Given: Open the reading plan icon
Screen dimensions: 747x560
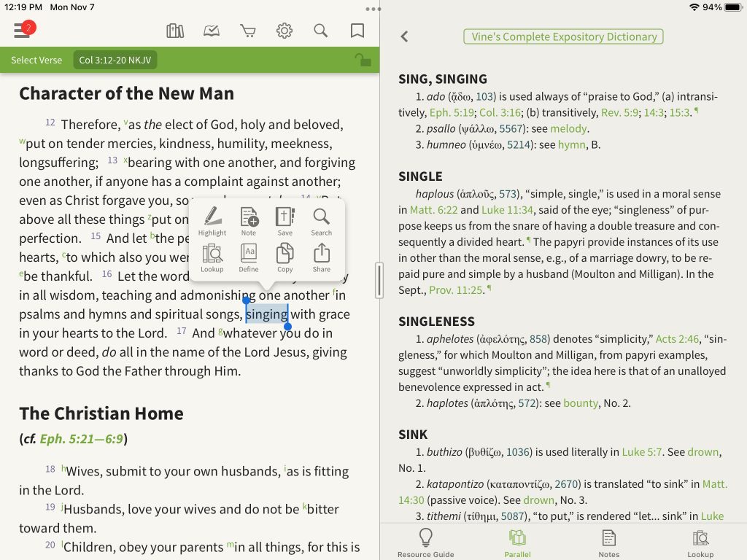Looking at the screenshot, I should 212,31.
